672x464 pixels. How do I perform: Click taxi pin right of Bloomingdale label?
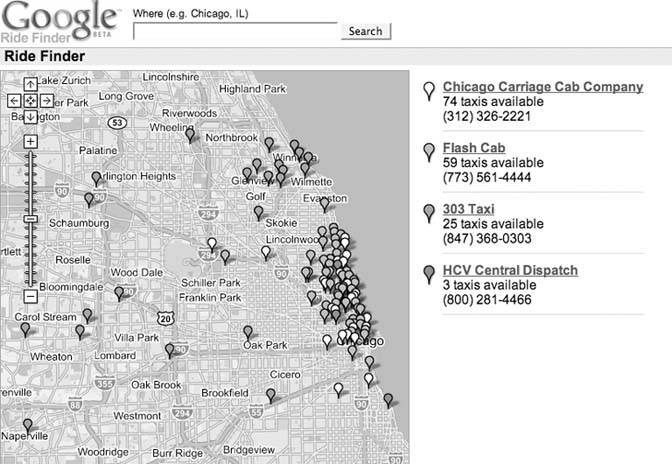[x=119, y=294]
